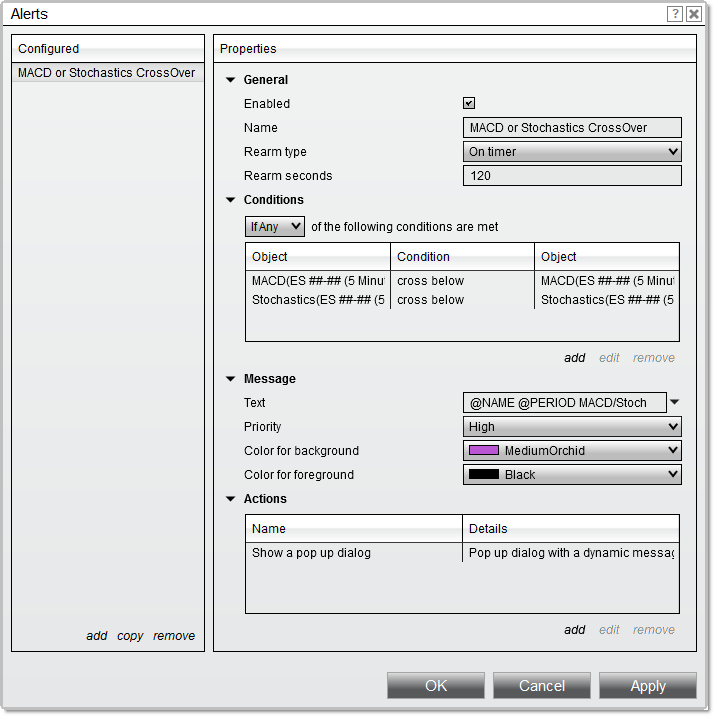Open the Priority dropdown

click(572, 427)
